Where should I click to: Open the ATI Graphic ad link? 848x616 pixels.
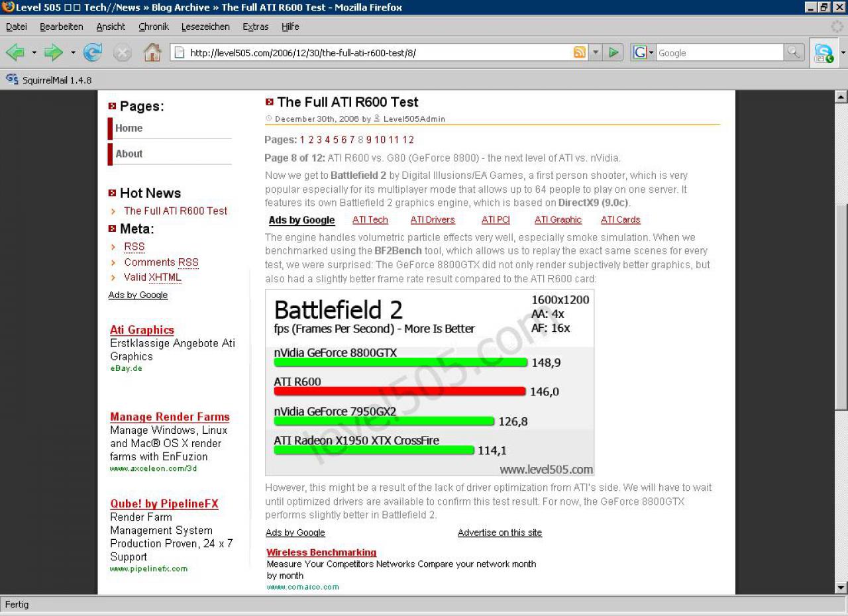click(x=558, y=220)
